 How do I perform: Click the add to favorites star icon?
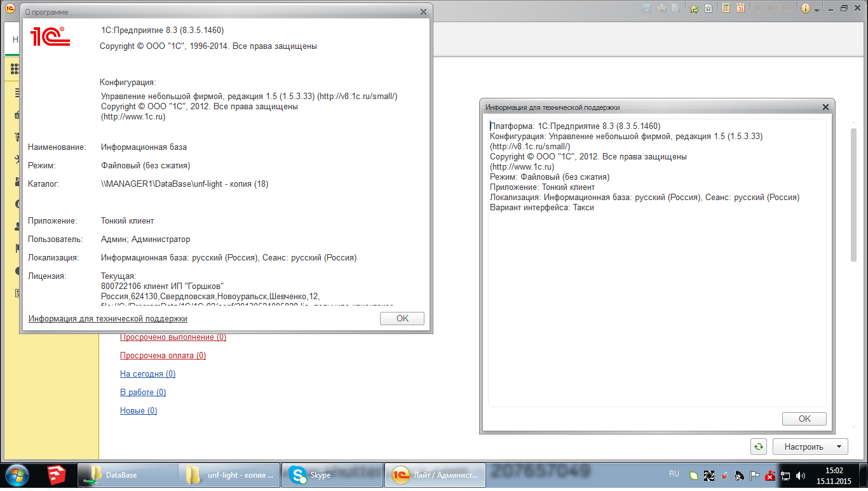tap(708, 8)
